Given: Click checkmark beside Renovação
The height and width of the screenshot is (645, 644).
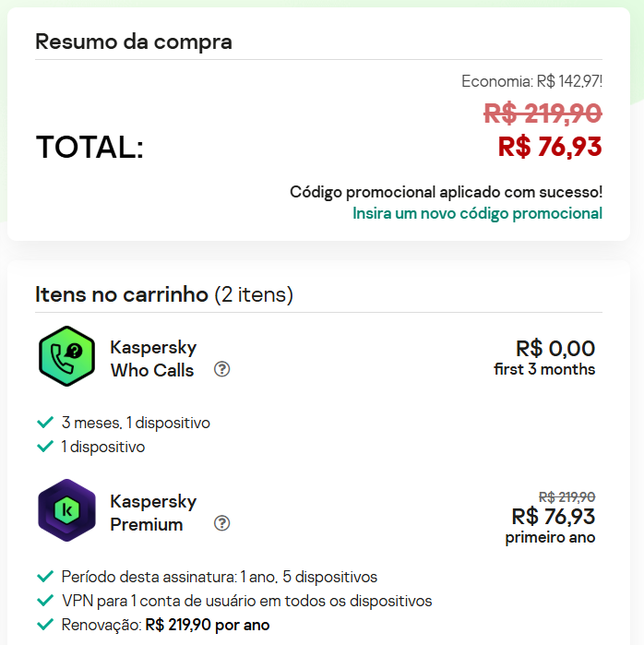Looking at the screenshot, I should 45,625.
